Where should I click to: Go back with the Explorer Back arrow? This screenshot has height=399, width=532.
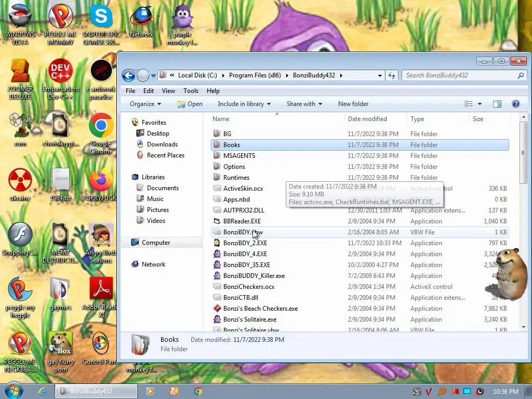(x=129, y=75)
